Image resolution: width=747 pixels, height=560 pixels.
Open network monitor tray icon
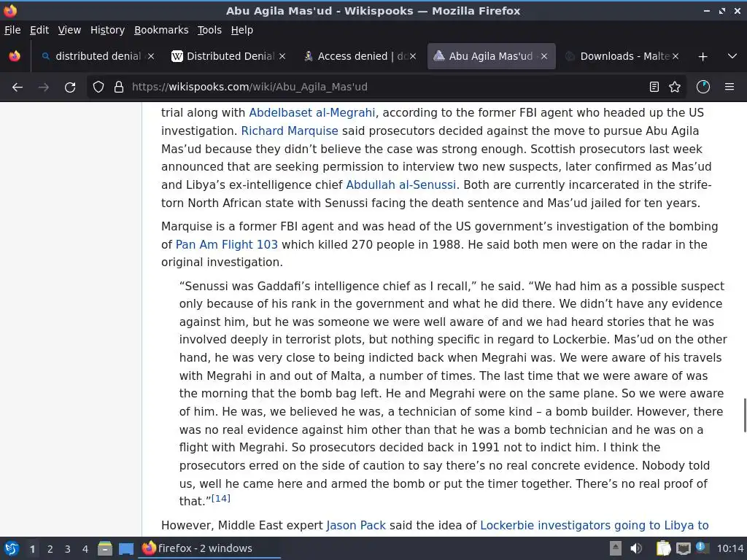[683, 548]
